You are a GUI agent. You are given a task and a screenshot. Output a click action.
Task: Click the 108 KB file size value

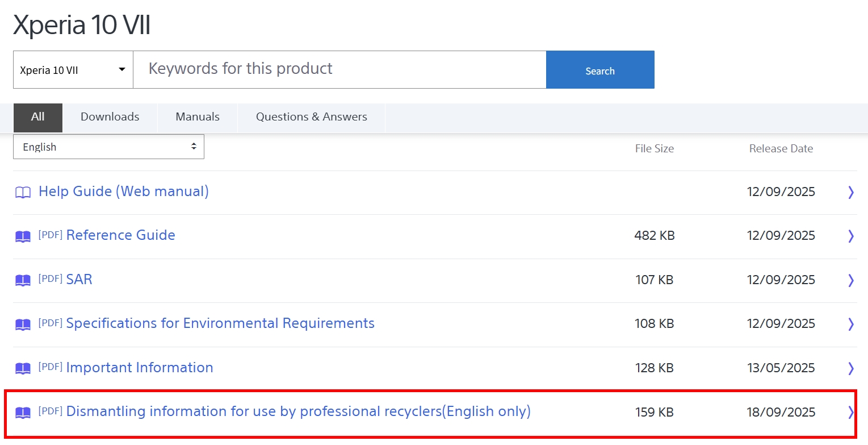coord(655,324)
